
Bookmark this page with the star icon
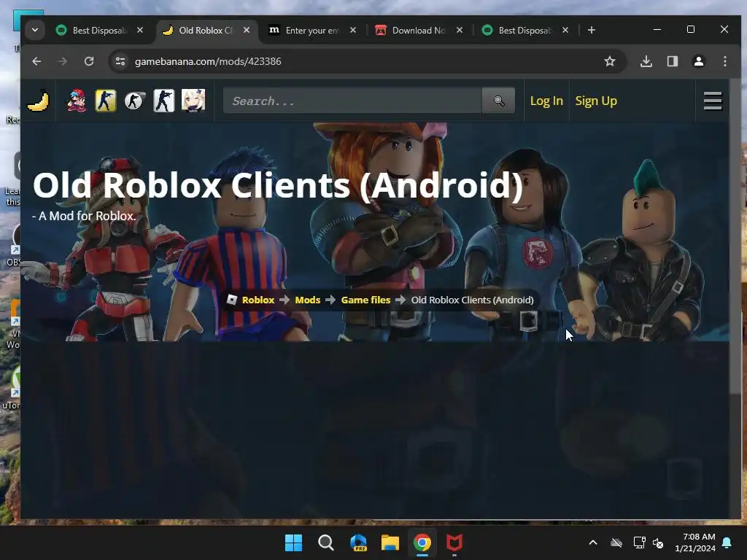pyautogui.click(x=609, y=61)
